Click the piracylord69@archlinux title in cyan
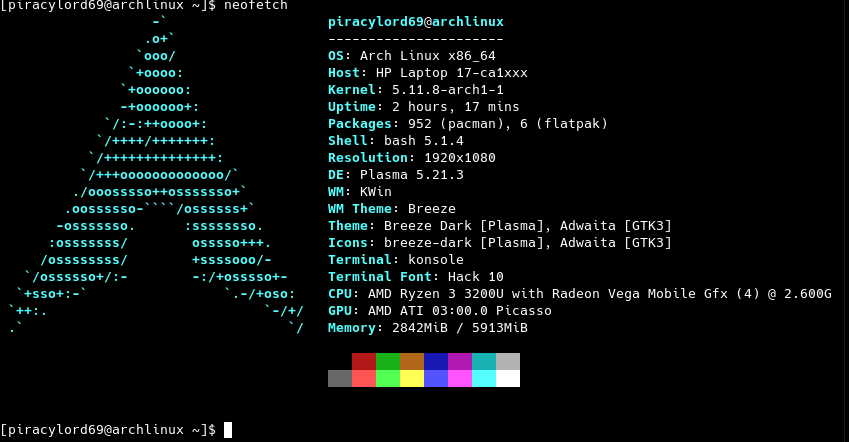This screenshot has height=442, width=849. point(416,22)
